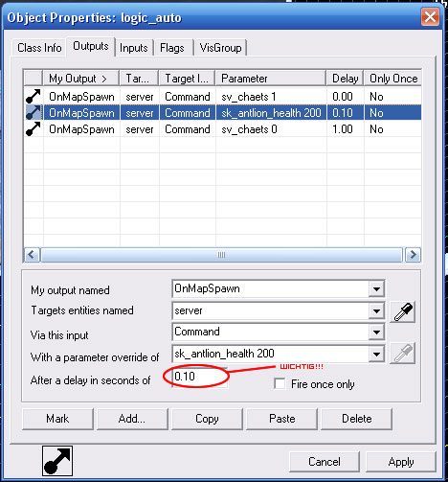Expand the Via this input dropdown
Image resolution: width=448 pixels, height=482 pixels.
pos(376,333)
